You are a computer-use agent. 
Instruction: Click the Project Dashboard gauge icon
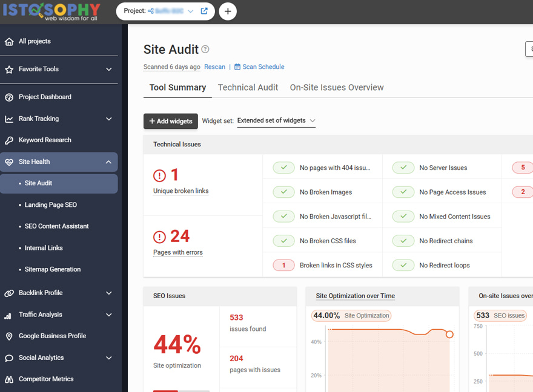9,97
